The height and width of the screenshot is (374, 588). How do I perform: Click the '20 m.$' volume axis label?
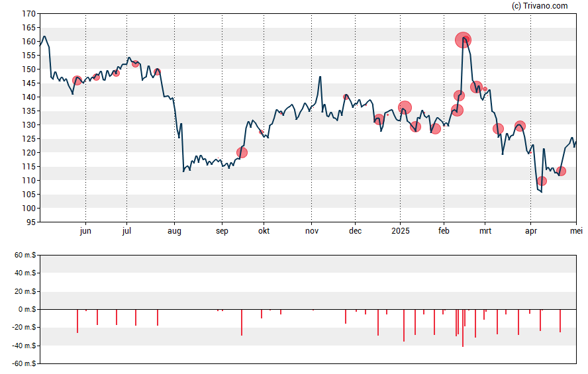coord(25,291)
